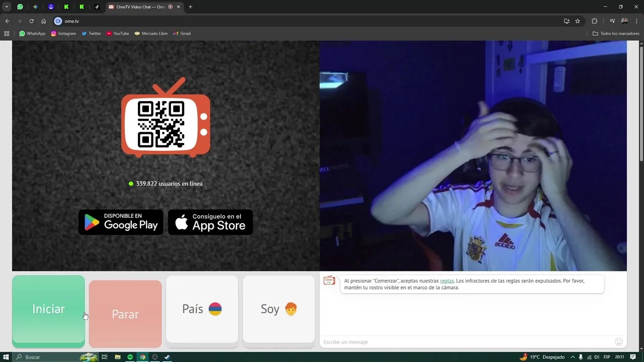
Task: Open the emoji picker smiley
Action: click(619, 342)
